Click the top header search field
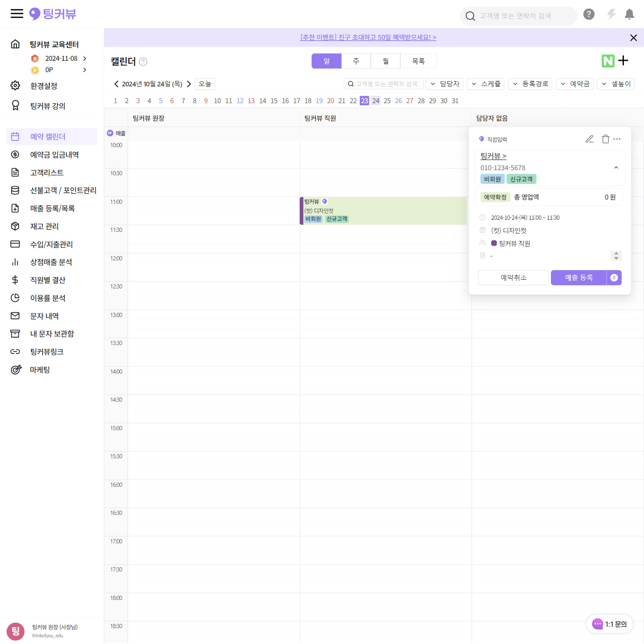 click(518, 16)
